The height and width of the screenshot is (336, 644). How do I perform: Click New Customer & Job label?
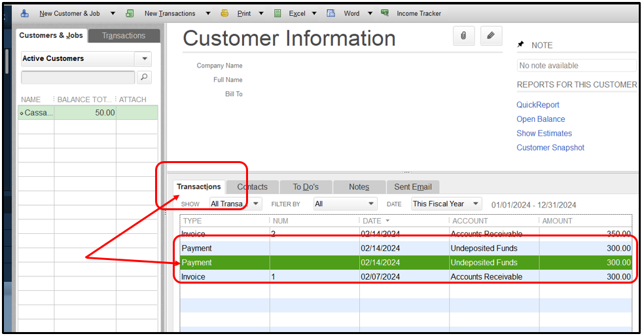[70, 14]
